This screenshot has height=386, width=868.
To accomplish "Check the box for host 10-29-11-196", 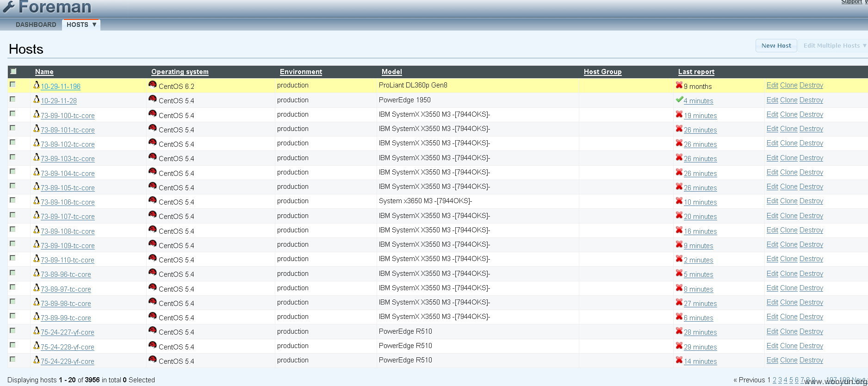I will click(12, 85).
